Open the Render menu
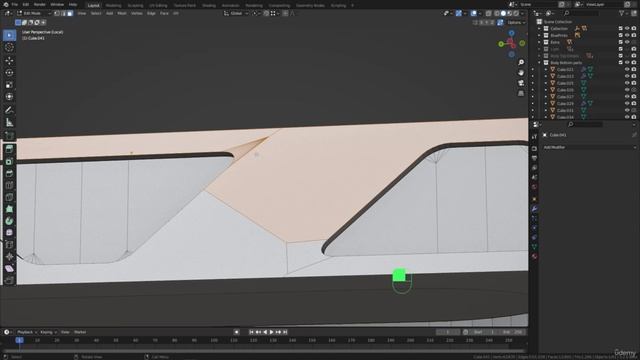 [40, 4]
